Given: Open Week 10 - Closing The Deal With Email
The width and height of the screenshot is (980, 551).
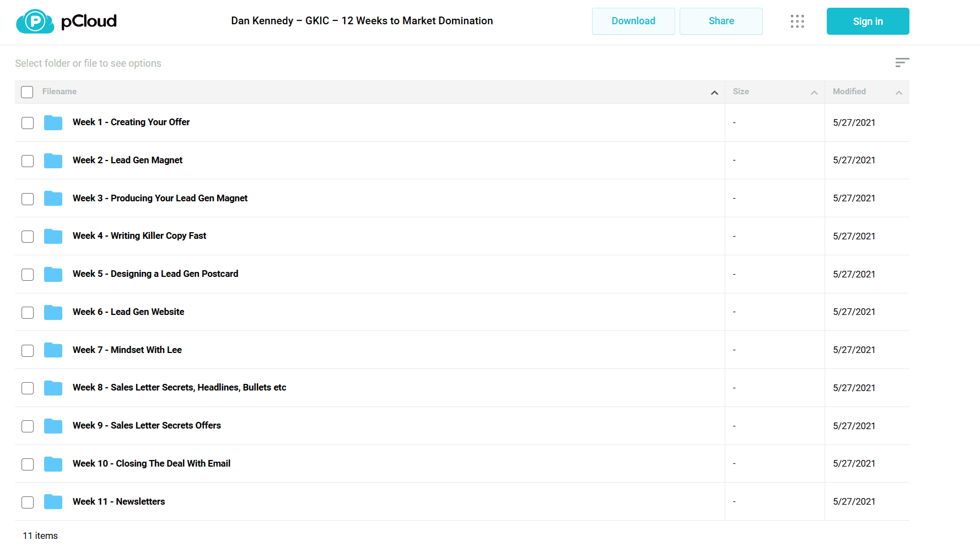Looking at the screenshot, I should tap(152, 463).
